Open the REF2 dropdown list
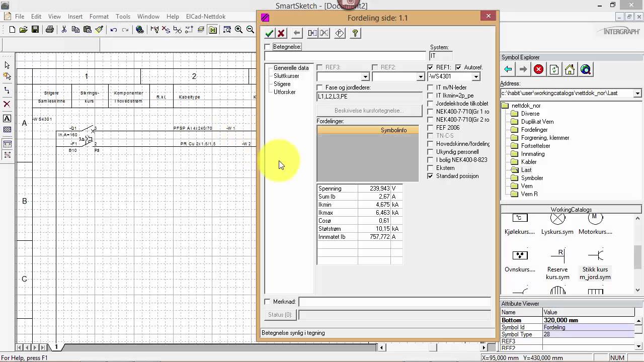 click(421, 77)
